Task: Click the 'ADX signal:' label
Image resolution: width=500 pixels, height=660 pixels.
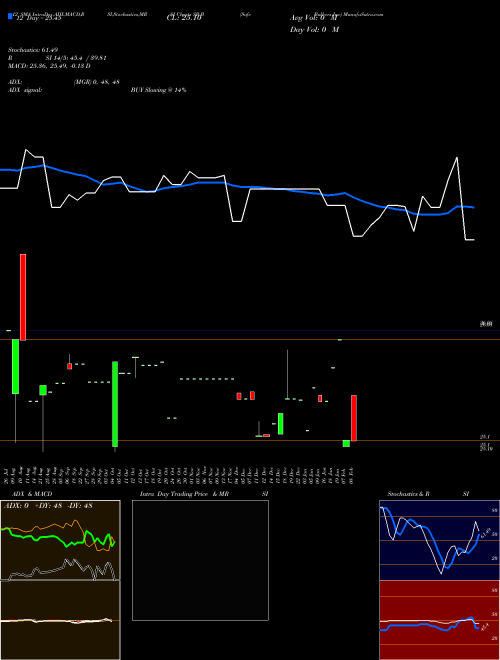Action: tap(25, 90)
